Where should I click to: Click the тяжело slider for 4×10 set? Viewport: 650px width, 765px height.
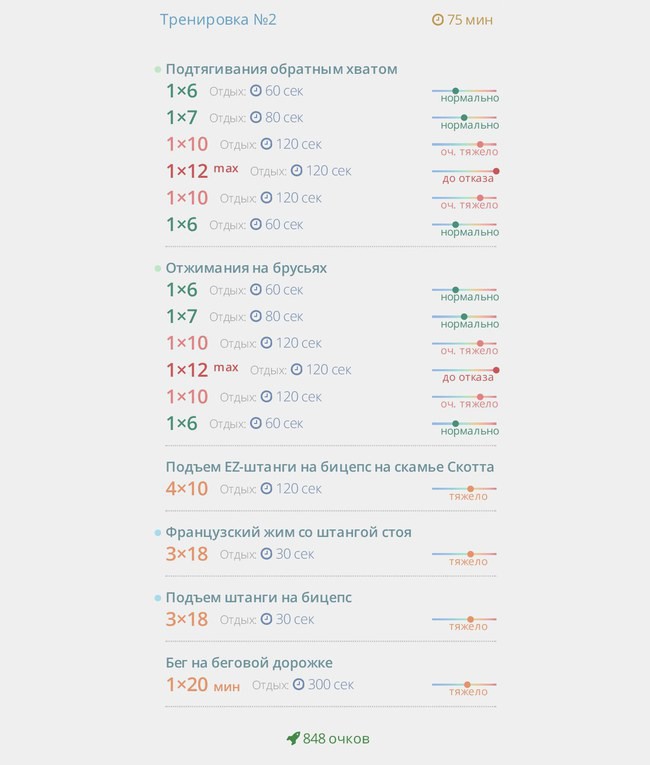[465, 488]
